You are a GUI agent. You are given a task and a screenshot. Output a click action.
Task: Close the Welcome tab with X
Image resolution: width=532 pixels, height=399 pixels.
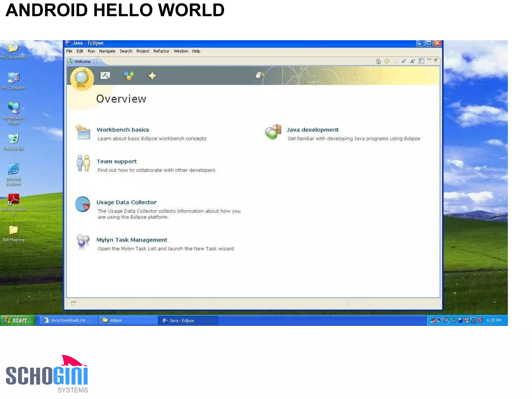[x=96, y=61]
